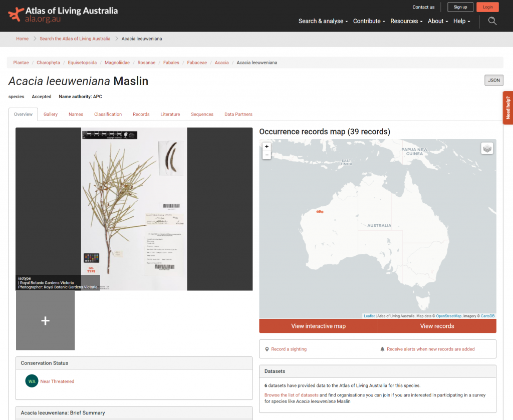Click the WA conservation status badge
513x420 pixels.
click(x=32, y=381)
